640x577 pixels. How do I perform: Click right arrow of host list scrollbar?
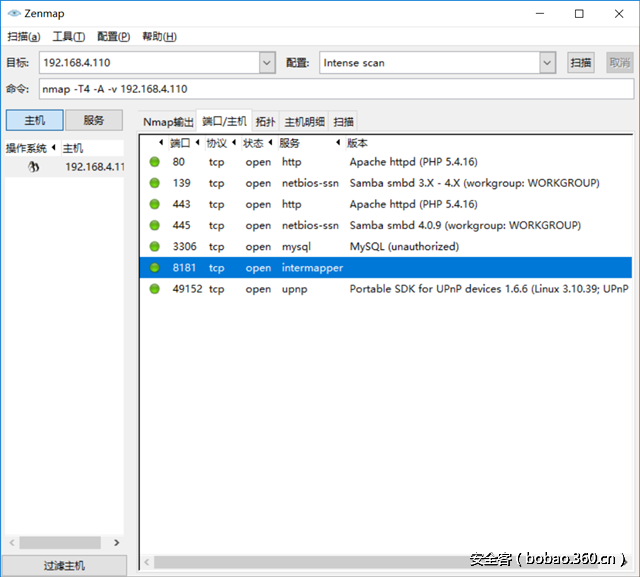[x=117, y=543]
